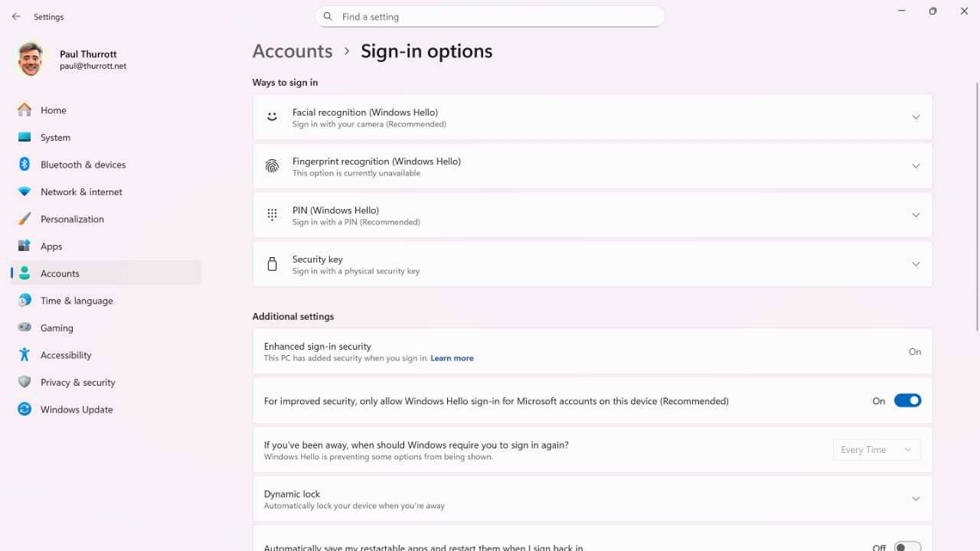Click the Bluetooth & devices icon
This screenshot has width=980, height=551.
tap(24, 164)
